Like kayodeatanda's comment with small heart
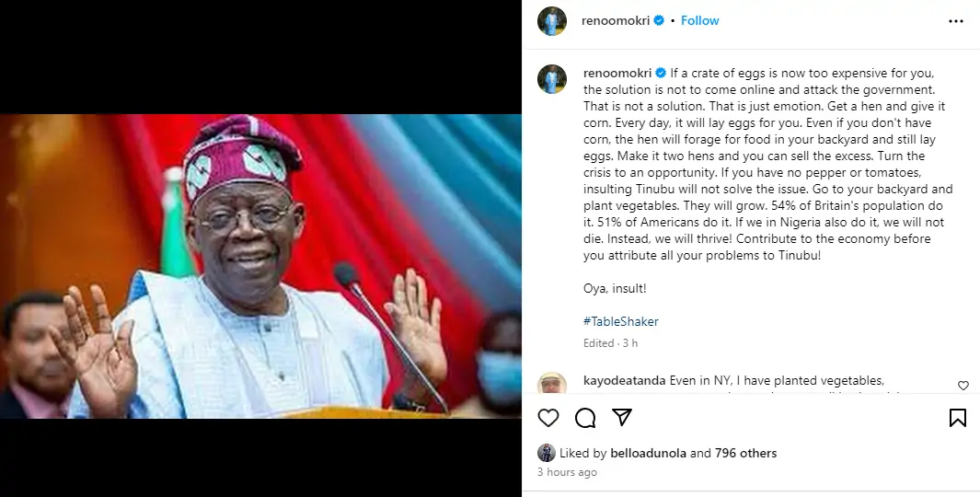Viewport: 980px width, 497px height. [x=963, y=386]
